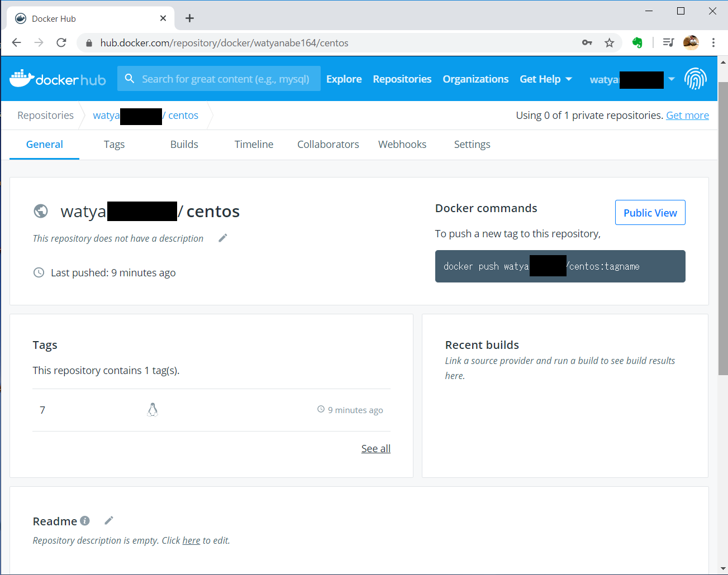Select the General tab
The image size is (728, 575).
pos(45,145)
